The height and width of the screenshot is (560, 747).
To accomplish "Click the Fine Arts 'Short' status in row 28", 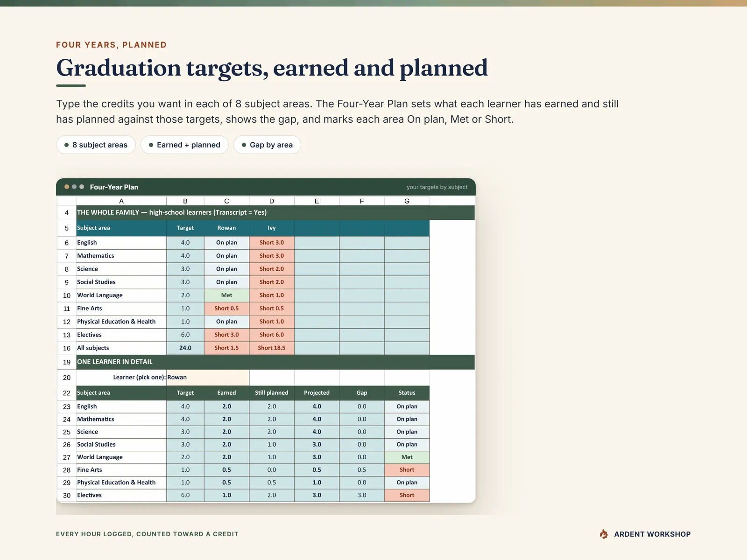I will 407,470.
